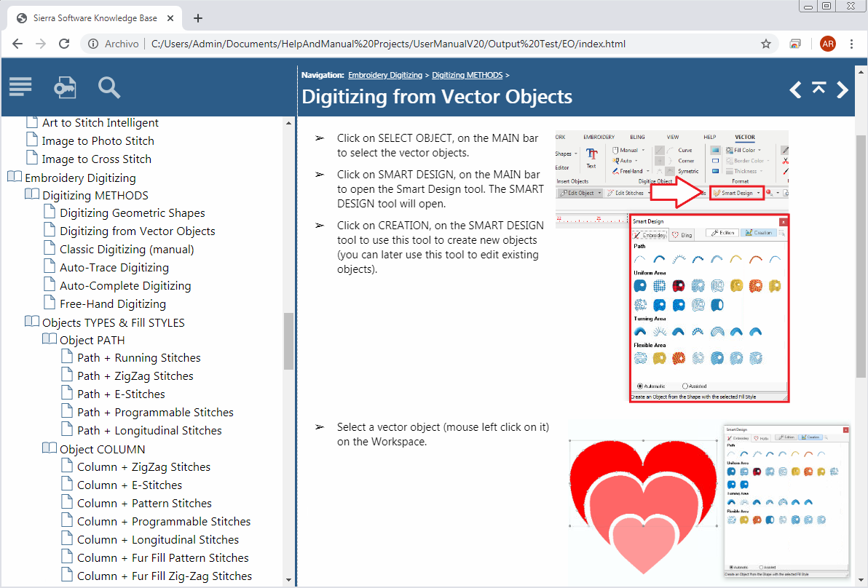Click the keyword index icon

(65, 87)
